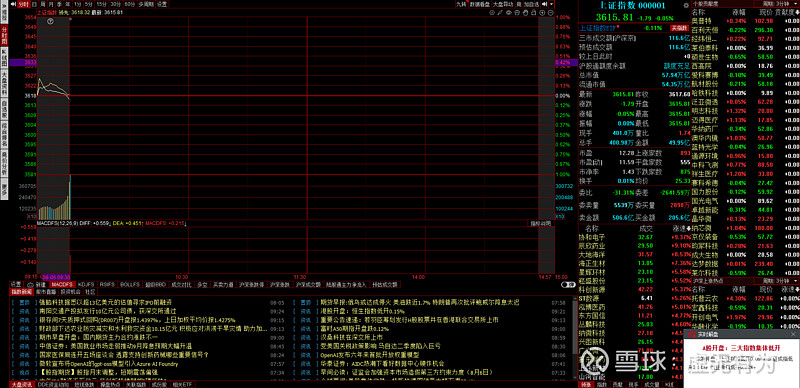Select the pencil drawing tool above the chart
The width and height of the screenshot is (800, 388).
point(500,12)
